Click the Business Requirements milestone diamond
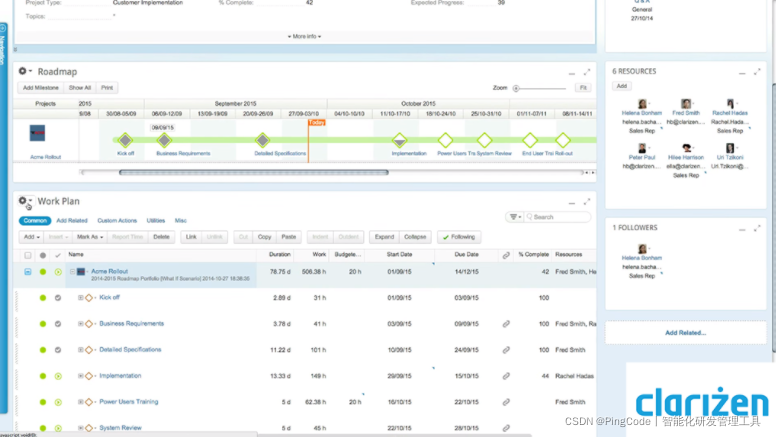The width and height of the screenshot is (776, 437). tap(164, 140)
